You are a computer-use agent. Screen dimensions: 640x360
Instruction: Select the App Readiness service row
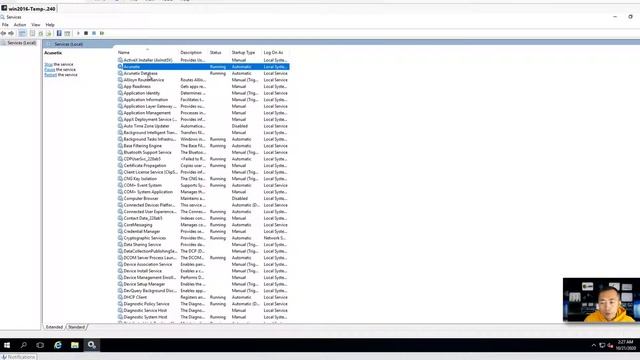[x=203, y=87]
